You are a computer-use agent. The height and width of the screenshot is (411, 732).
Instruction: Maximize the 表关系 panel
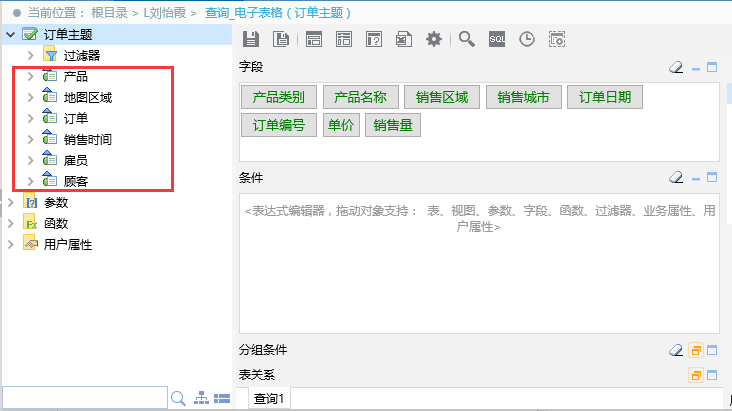(712, 375)
